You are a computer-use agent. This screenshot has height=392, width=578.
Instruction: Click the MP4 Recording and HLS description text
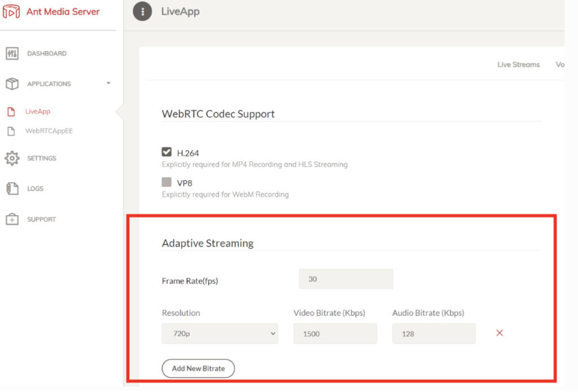[x=255, y=164]
